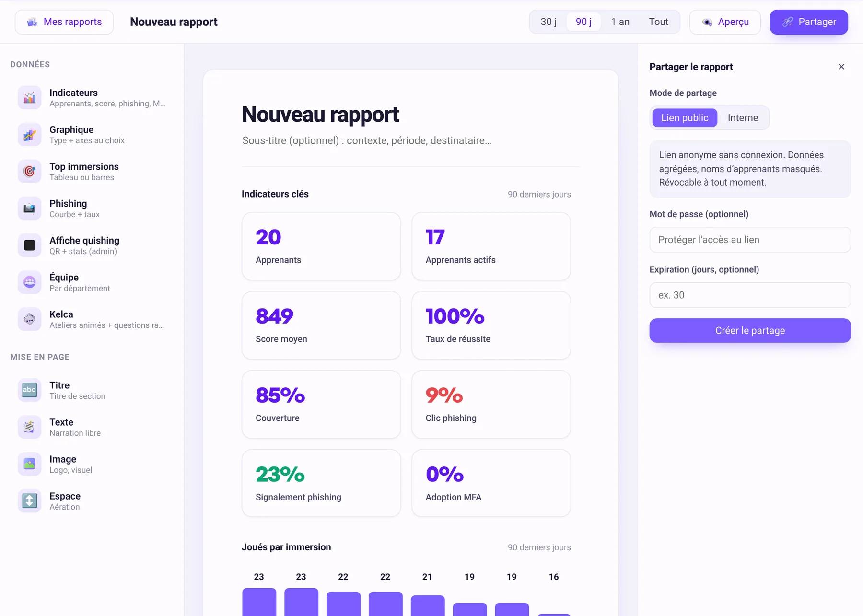Click the Espace spacing icon

[30, 501]
